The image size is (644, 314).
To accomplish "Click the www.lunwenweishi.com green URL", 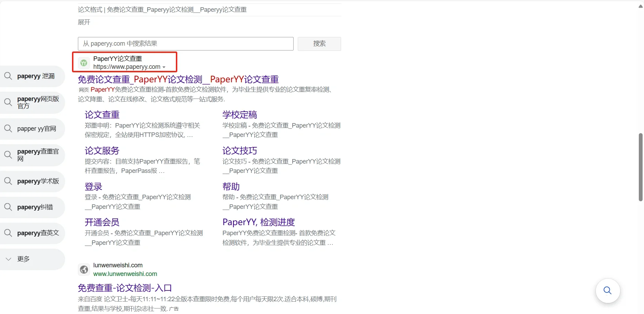I will tap(125, 274).
